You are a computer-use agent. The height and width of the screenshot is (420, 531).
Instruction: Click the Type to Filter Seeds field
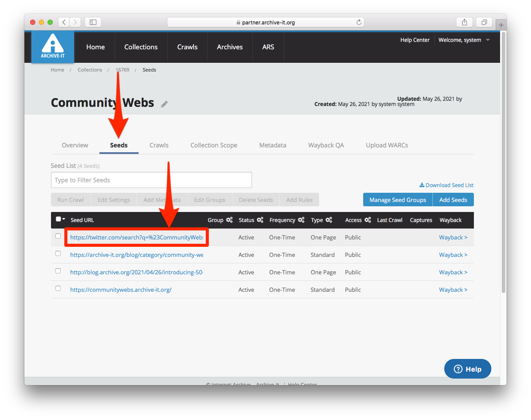[x=151, y=180]
